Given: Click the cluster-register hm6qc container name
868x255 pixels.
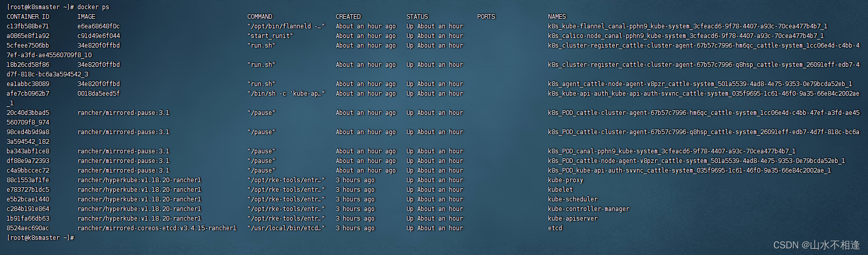Looking at the screenshot, I should point(704,46).
